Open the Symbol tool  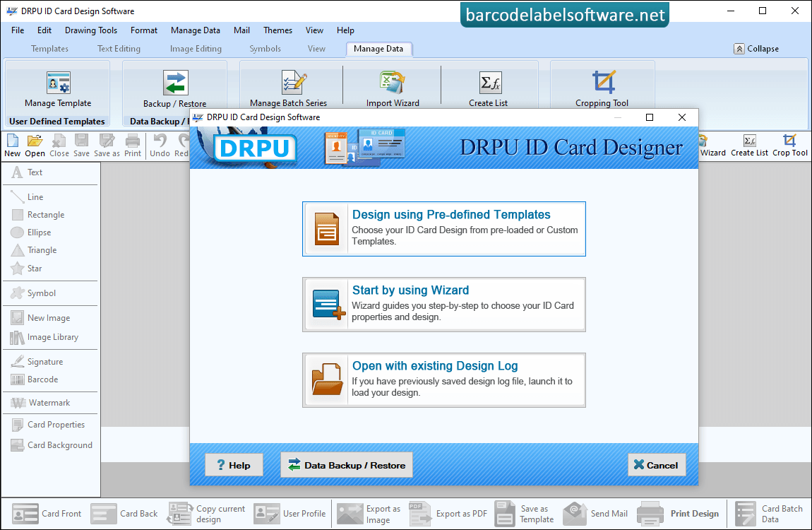[x=34, y=293]
